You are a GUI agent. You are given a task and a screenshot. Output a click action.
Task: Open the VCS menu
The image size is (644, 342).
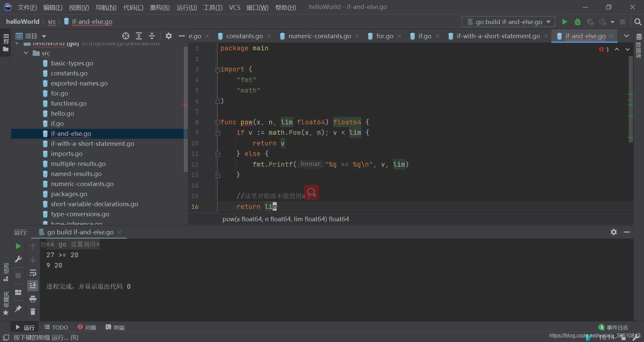[x=235, y=7]
